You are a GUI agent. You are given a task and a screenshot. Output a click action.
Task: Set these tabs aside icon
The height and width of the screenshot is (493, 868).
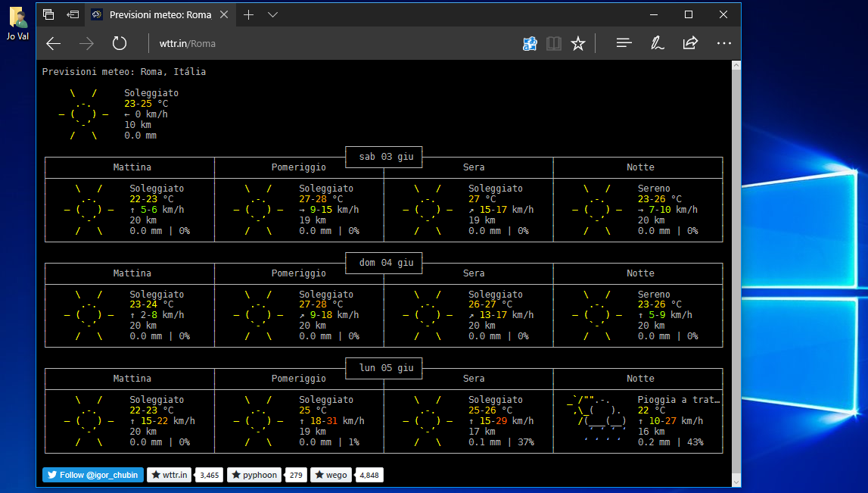73,14
